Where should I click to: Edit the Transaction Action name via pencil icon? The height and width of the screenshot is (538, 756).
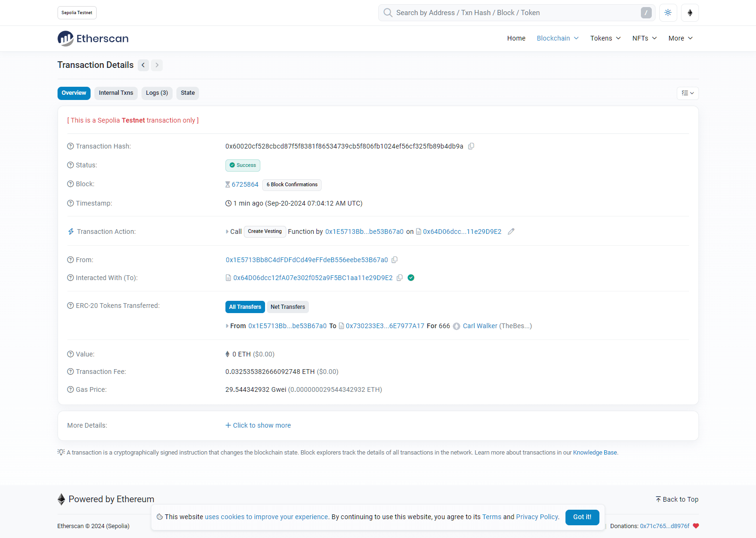coord(511,232)
